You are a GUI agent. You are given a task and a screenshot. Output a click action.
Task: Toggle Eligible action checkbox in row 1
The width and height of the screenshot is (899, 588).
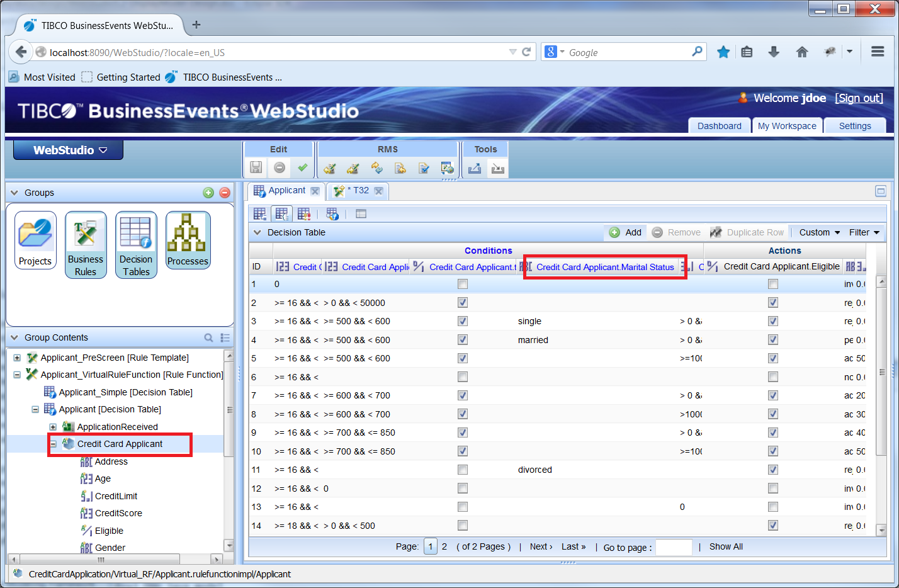coord(772,284)
